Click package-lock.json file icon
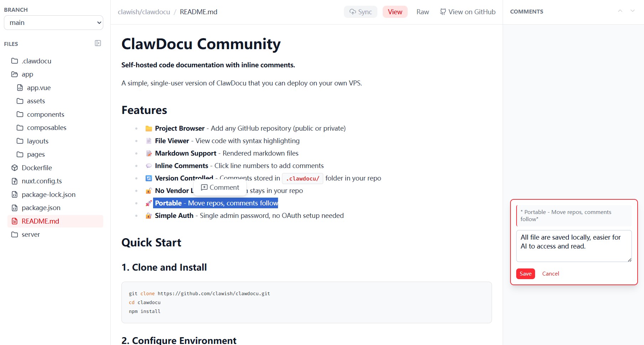 [x=15, y=194]
